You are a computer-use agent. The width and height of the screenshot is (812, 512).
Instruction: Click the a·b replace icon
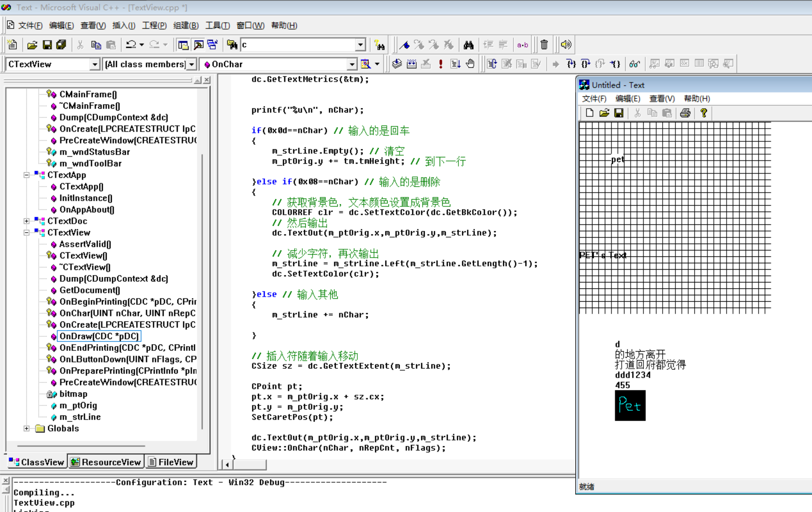pos(522,44)
